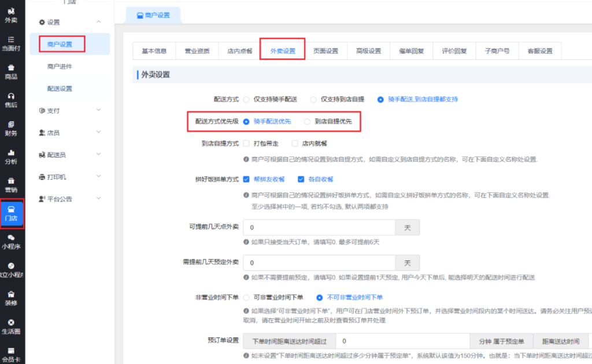This screenshot has height=364, width=592.
Task: Check the 打包带走 checkbox
Action: (247, 143)
